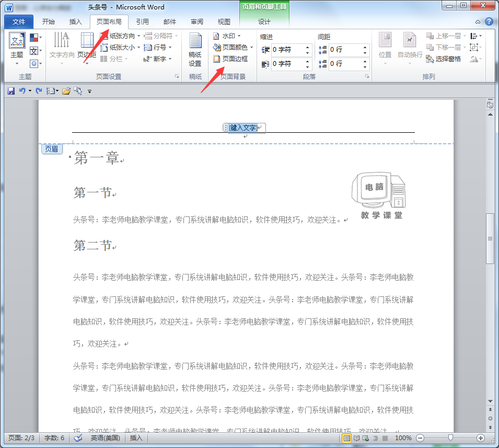Image resolution: width=499 pixels, height=448 pixels.
Task: Open theme fonts picker in 主题 group
Action: click(36, 51)
